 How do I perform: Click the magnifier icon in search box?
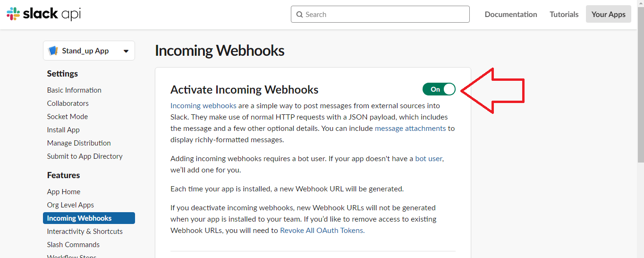tap(299, 15)
